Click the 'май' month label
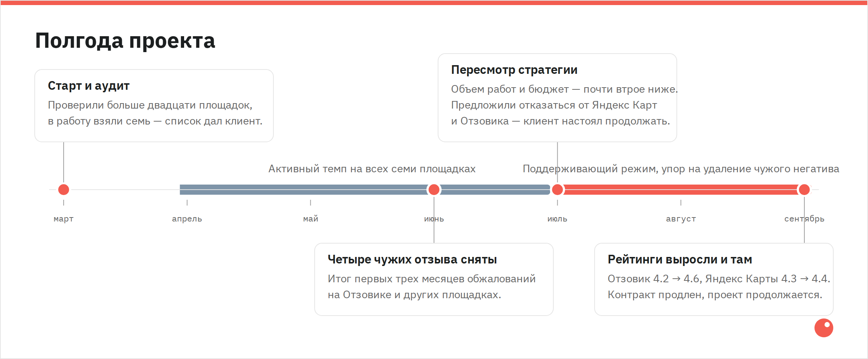 [x=311, y=219]
